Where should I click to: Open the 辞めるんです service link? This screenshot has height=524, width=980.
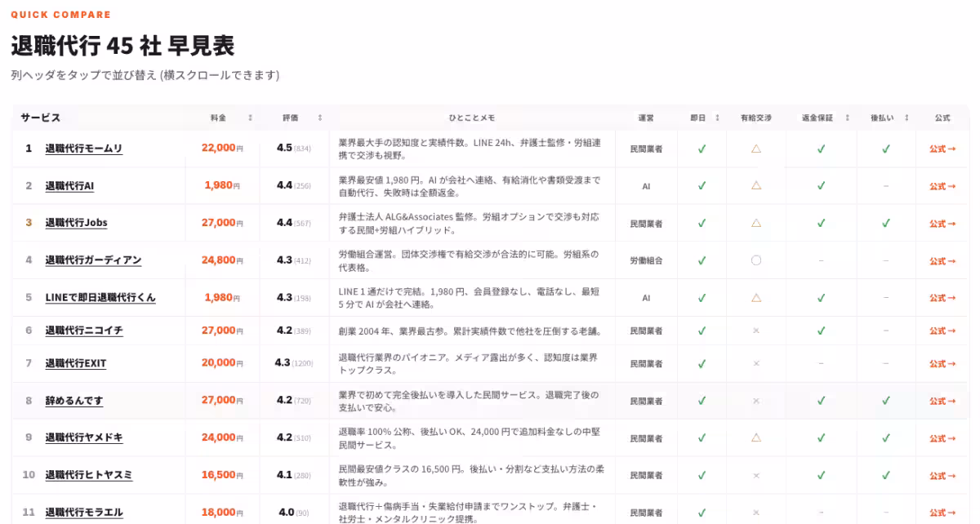click(73, 401)
